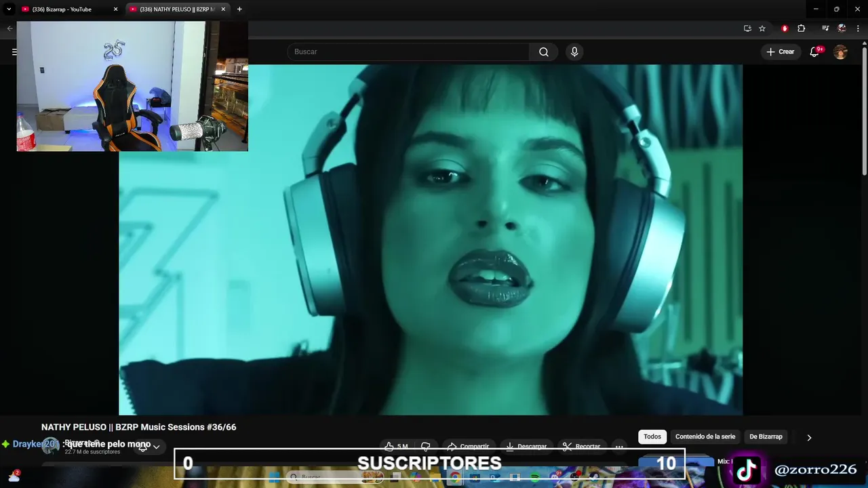
Task: Open the Windows Start button
Action: click(x=275, y=477)
